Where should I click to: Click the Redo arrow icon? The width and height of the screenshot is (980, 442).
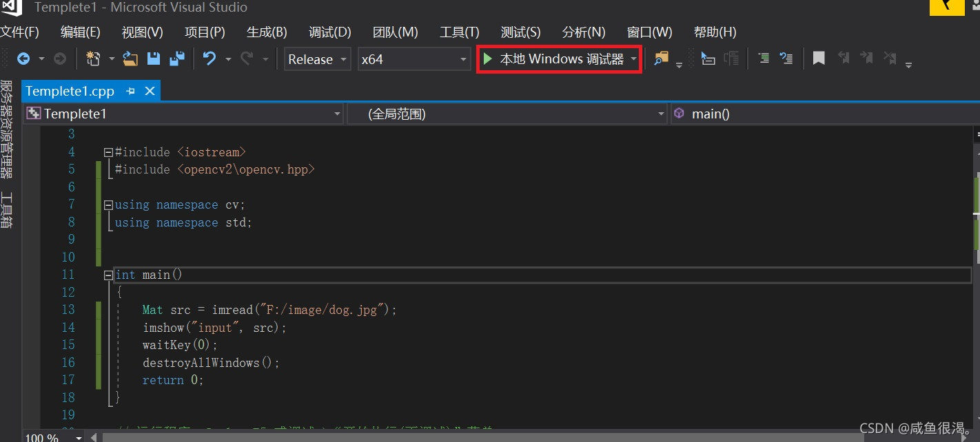coord(247,59)
